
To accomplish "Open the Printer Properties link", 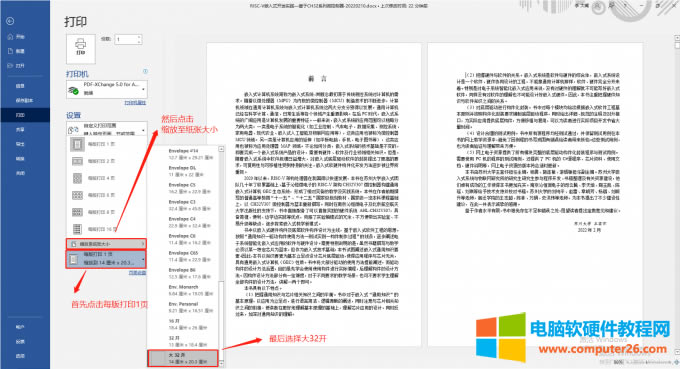I will click(x=135, y=103).
